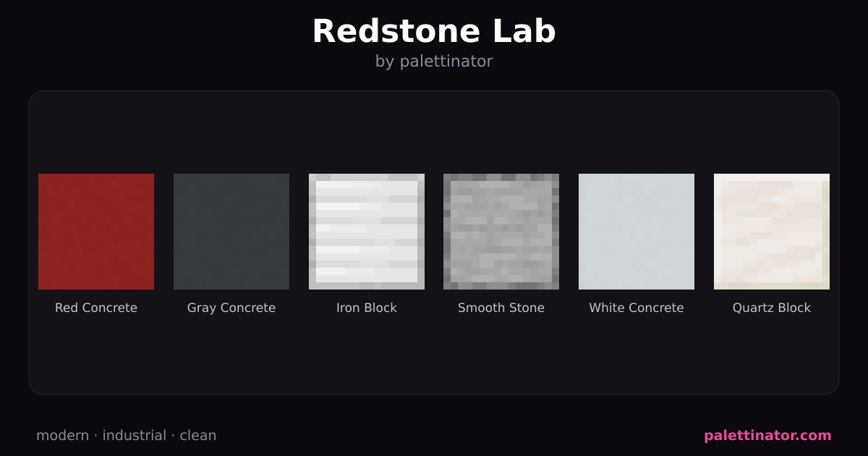The width and height of the screenshot is (868, 456).
Task: Click the 'Iron Block' label
Action: coord(367,308)
